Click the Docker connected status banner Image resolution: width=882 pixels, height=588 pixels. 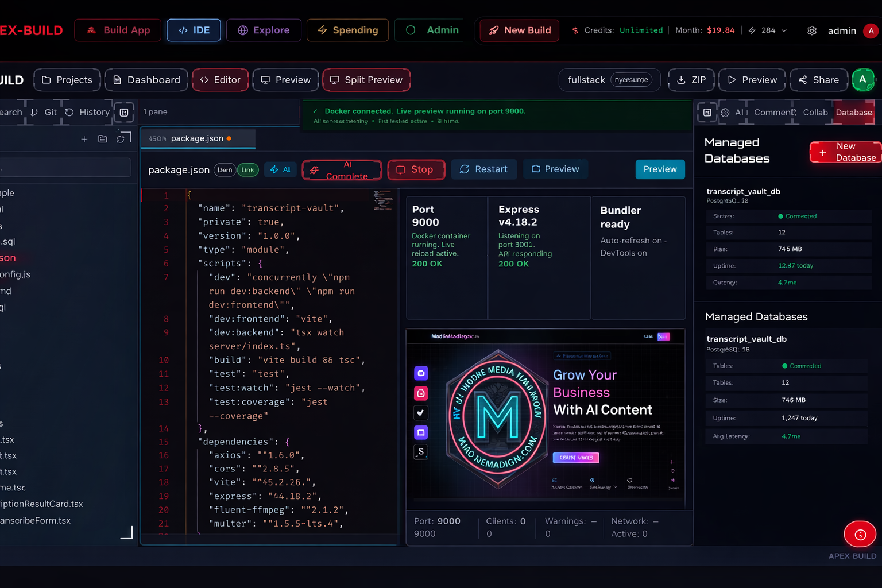(x=497, y=115)
